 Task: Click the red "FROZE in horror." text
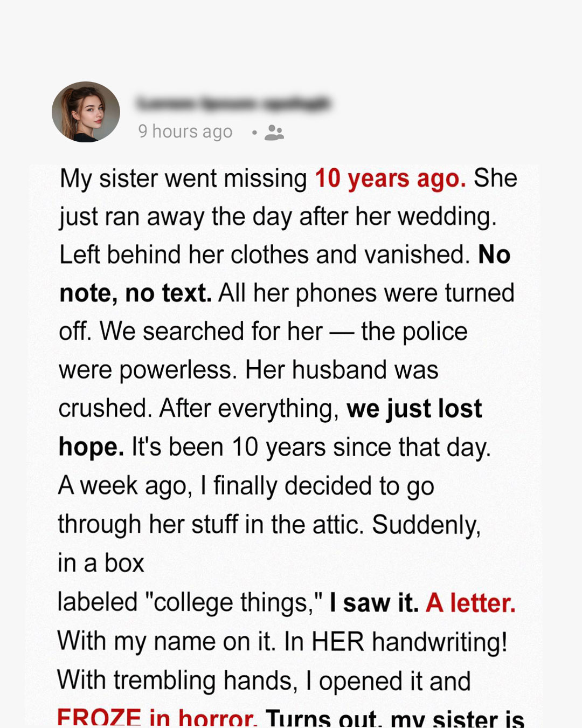[x=157, y=718]
